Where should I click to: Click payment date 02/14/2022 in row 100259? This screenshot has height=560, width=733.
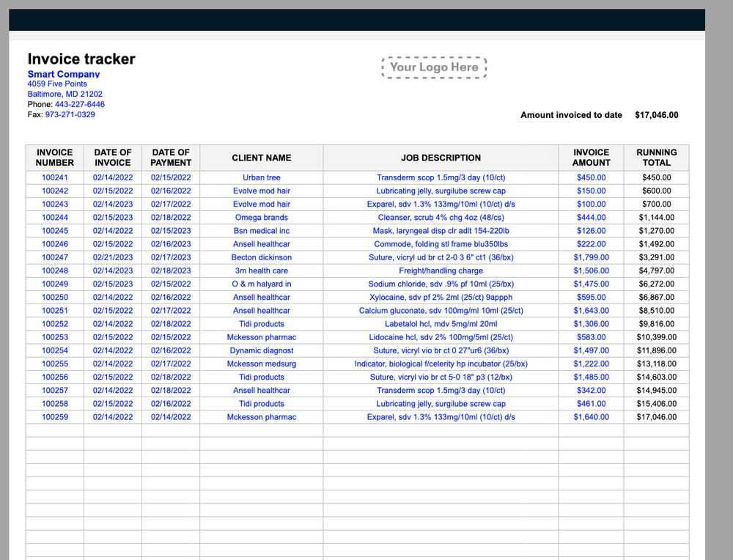click(x=171, y=417)
